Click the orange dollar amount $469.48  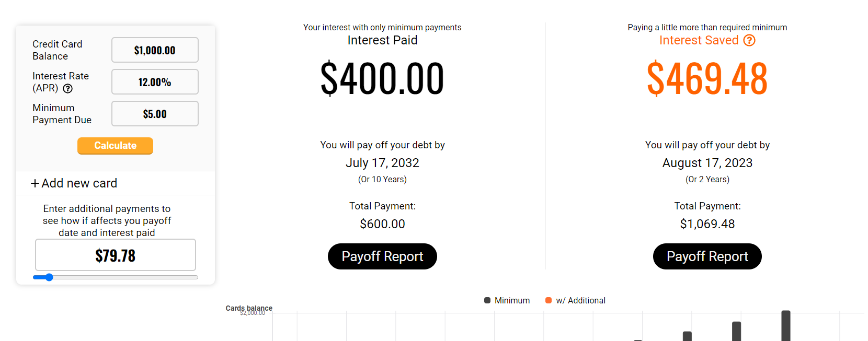(707, 78)
